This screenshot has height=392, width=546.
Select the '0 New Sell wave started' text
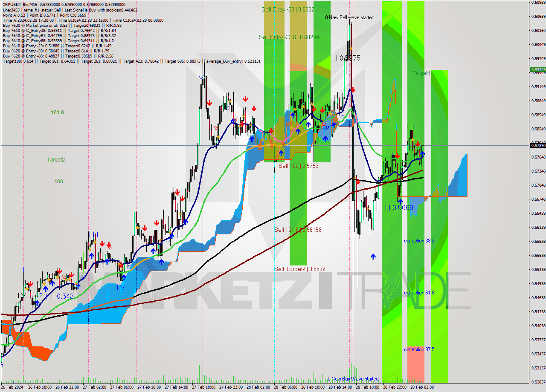350,17
